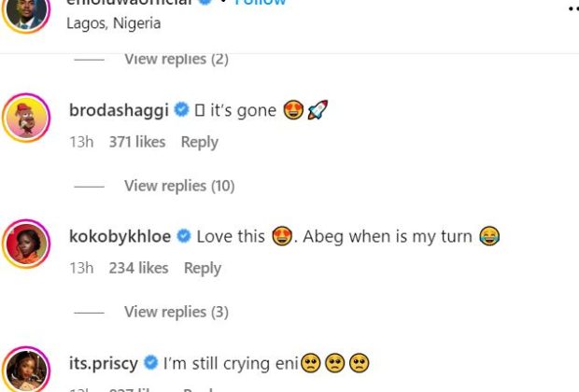This screenshot has width=579, height=392.
Task: Click the 13h timestamp on kokobykhloe's comment
Action: (x=81, y=268)
